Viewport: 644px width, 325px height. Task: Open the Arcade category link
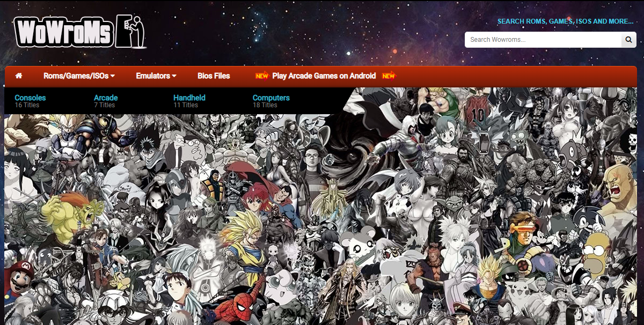point(106,98)
